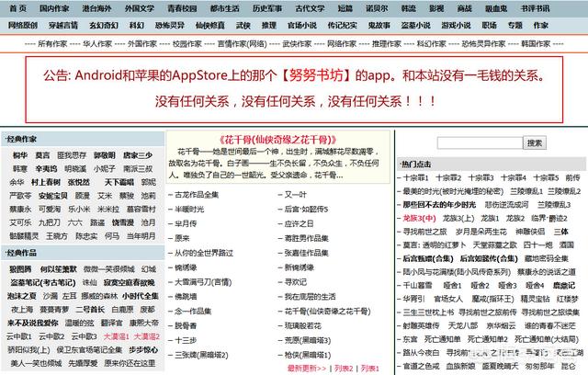Open the 首页 home menu item

[17, 8]
